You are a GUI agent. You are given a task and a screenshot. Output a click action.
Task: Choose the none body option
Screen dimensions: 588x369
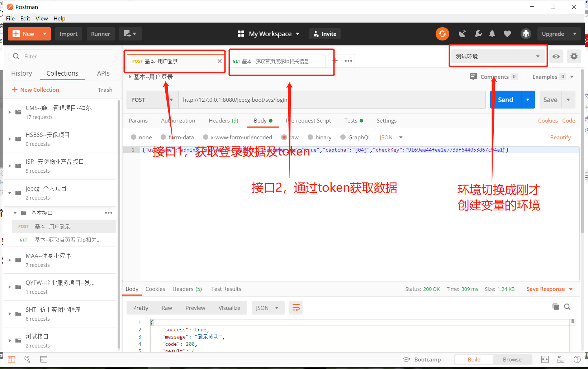point(134,137)
